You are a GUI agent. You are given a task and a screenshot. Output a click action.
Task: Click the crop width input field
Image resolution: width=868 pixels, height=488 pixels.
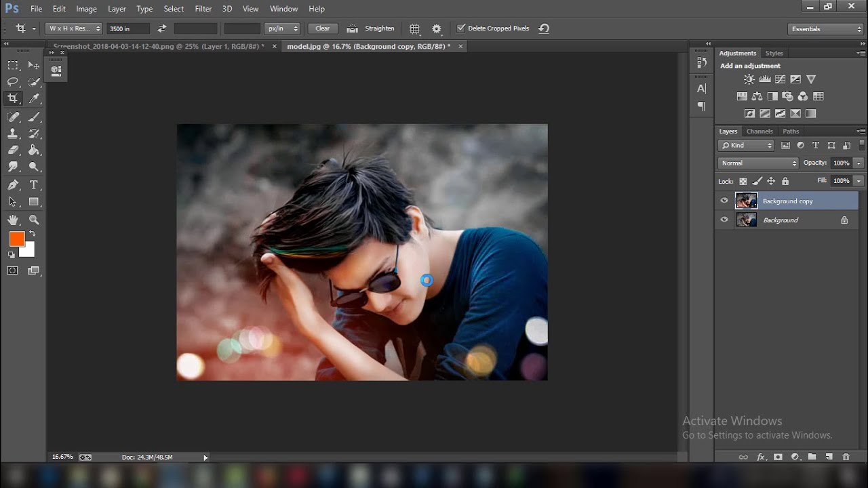128,28
